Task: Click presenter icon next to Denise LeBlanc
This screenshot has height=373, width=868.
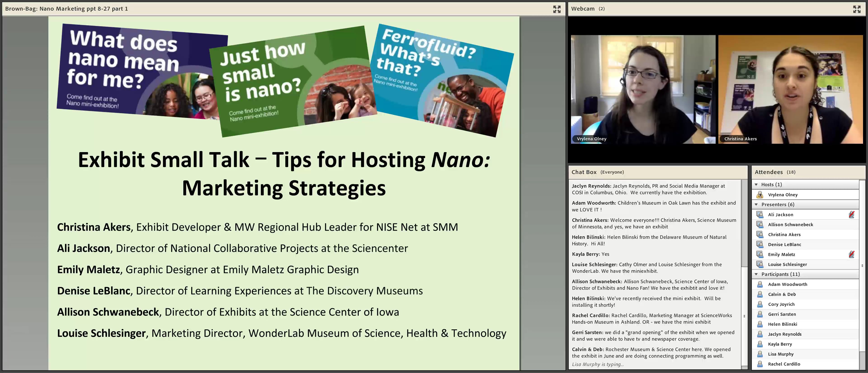Action: pos(759,244)
